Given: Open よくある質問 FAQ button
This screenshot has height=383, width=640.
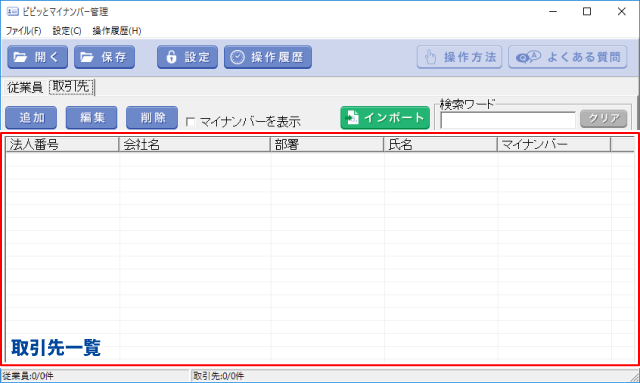Looking at the screenshot, I should tap(568, 57).
